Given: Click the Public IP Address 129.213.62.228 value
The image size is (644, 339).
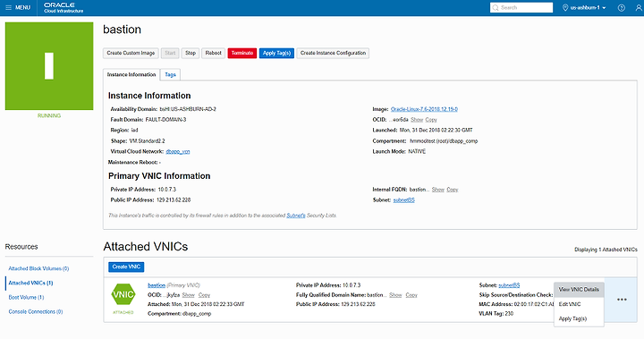Looking at the screenshot, I should [x=174, y=200].
